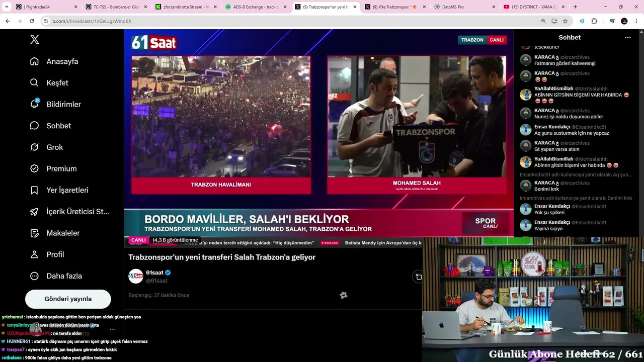644x362 pixels.
Task: Open the Chrome three-dot menu
Action: click(x=636, y=21)
